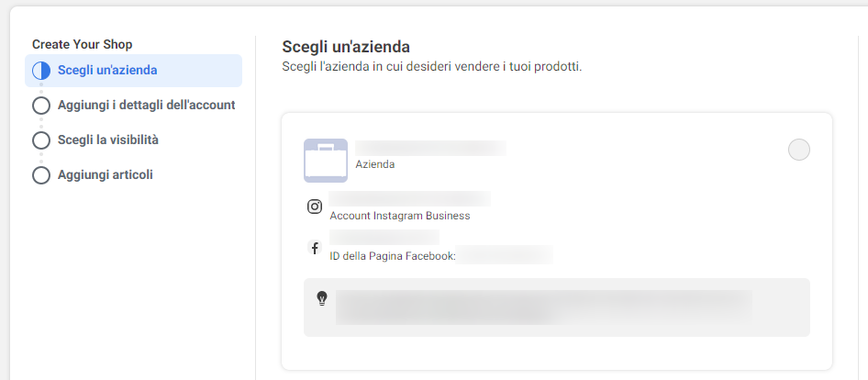Click the circle beside Aggiungi i dettagli dell'account

click(40, 106)
